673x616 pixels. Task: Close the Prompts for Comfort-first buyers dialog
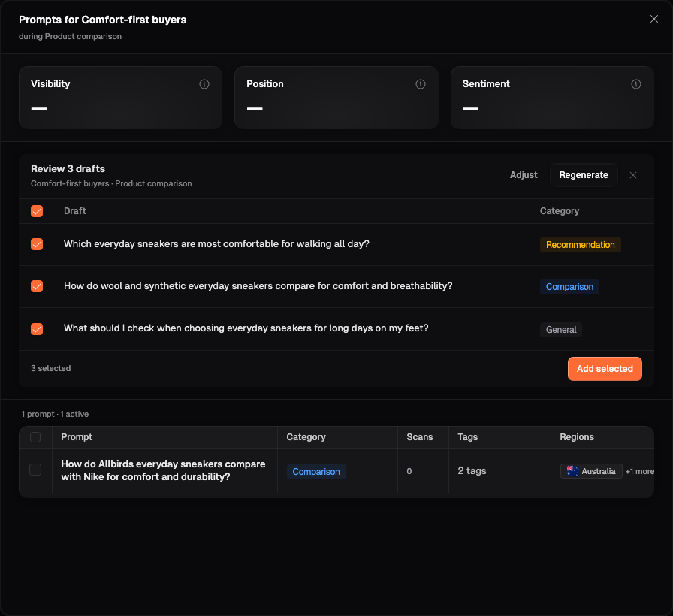[x=653, y=19]
